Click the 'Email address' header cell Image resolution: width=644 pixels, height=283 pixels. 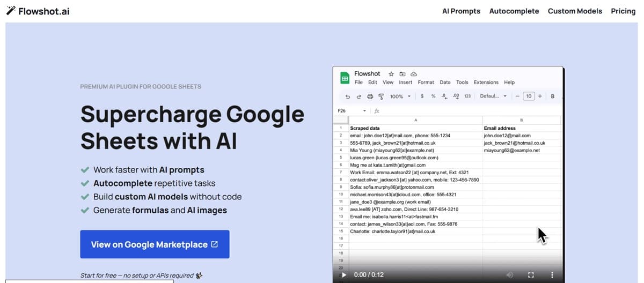point(522,128)
